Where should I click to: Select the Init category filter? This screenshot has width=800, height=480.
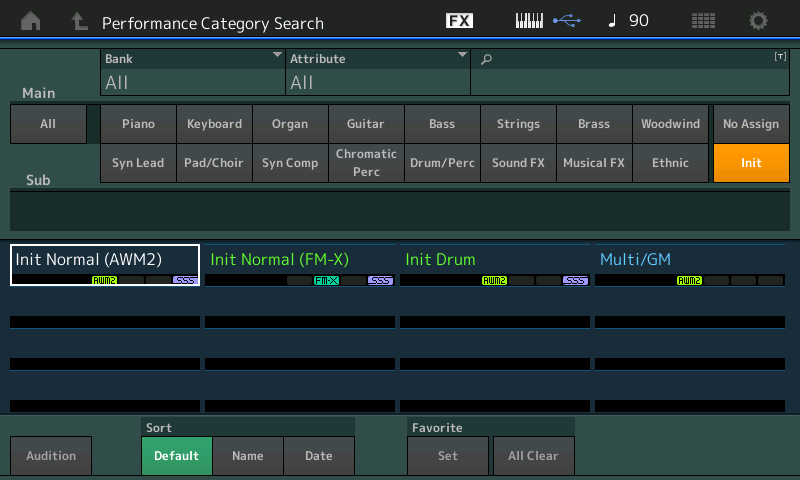click(751, 163)
